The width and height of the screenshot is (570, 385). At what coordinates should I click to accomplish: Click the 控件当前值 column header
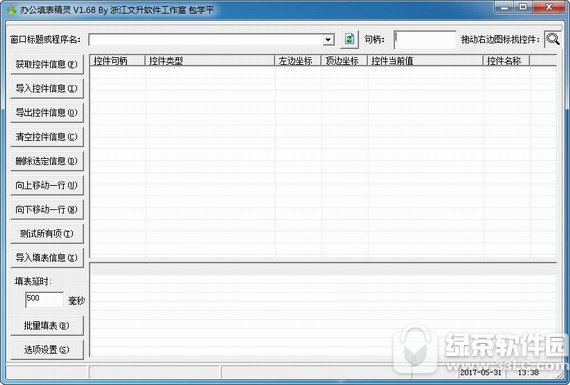click(x=425, y=61)
